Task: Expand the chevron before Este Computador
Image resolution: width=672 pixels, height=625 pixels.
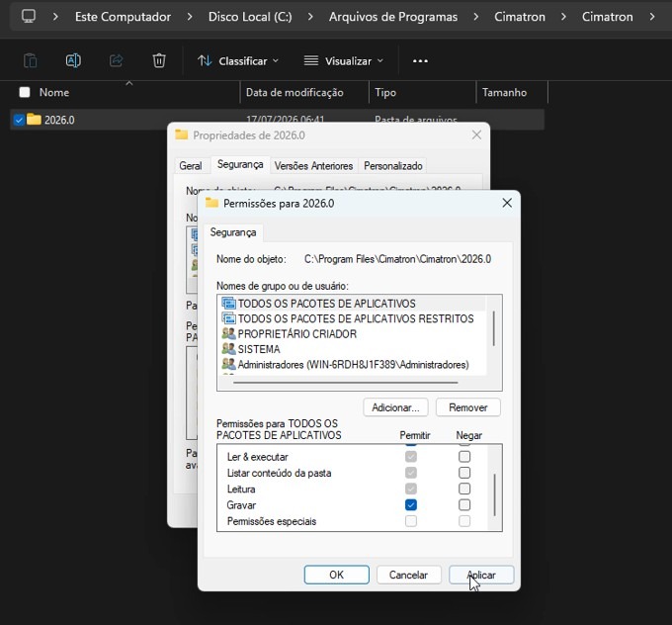Action: (x=55, y=17)
